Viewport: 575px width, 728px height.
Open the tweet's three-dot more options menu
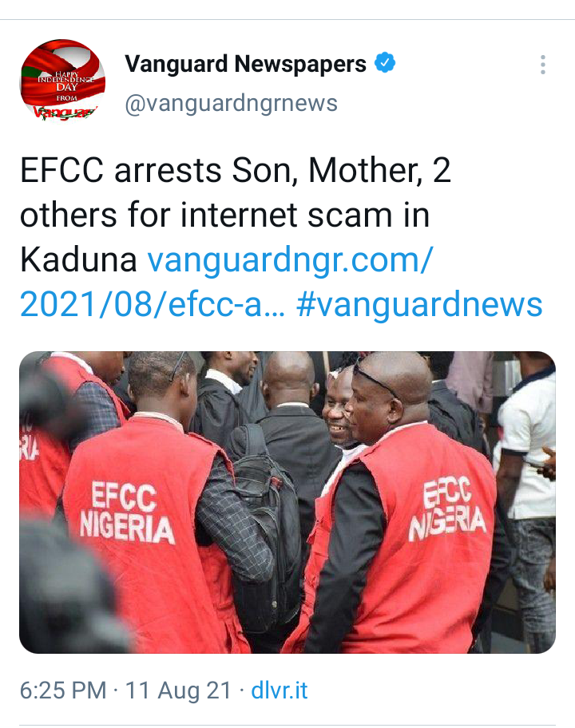(542, 65)
